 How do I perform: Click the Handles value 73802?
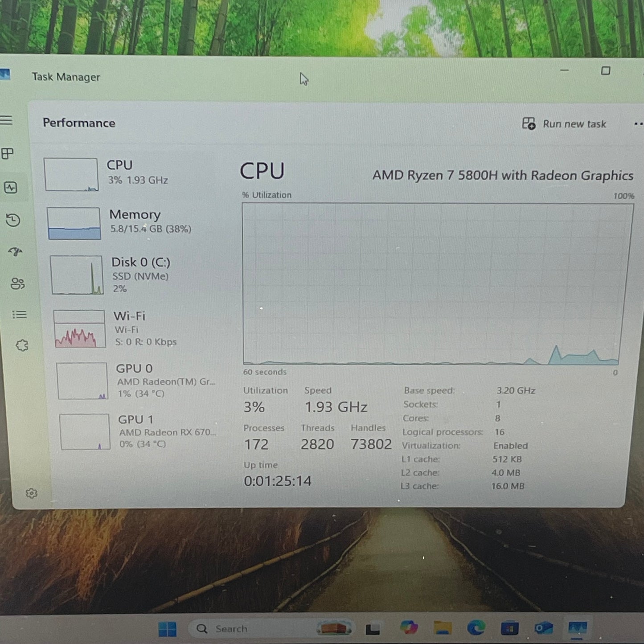pos(371,444)
